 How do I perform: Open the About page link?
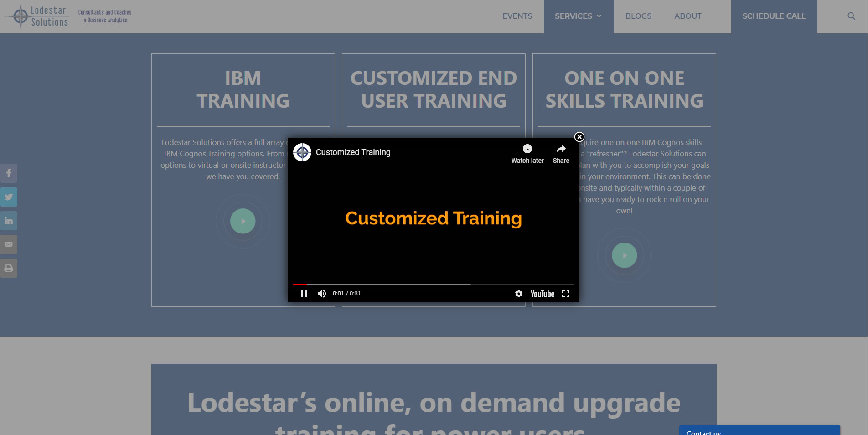(x=687, y=16)
